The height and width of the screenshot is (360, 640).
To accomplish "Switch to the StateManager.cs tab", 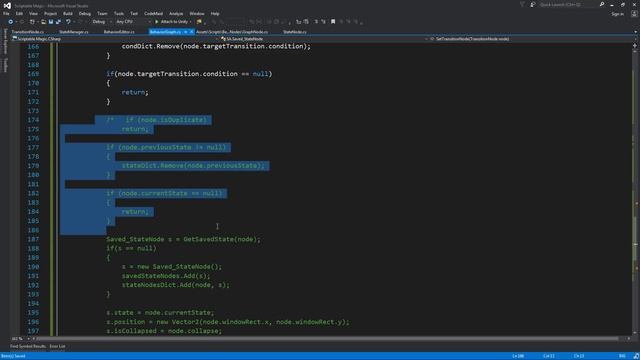I will pos(74,32).
